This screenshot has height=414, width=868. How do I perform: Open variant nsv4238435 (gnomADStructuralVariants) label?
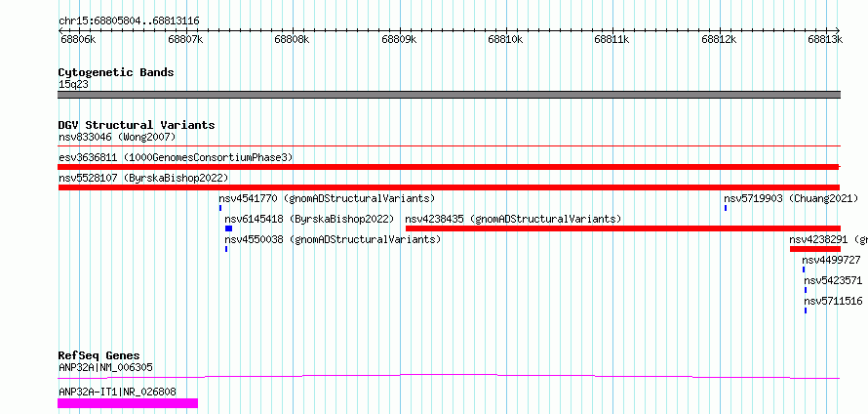click(x=513, y=219)
